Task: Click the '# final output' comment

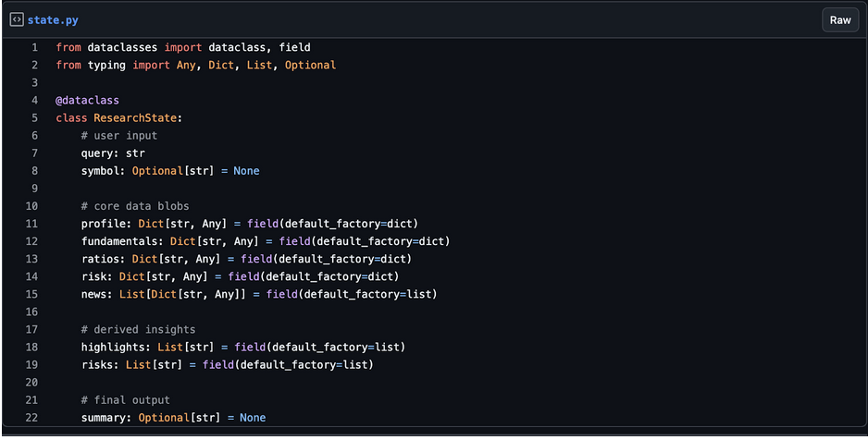Action: (x=125, y=400)
